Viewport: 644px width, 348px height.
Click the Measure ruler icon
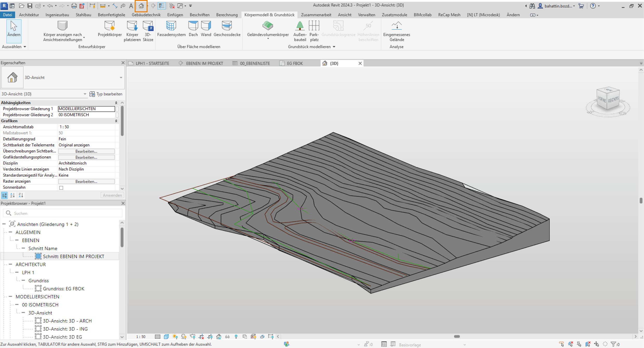(x=103, y=6)
